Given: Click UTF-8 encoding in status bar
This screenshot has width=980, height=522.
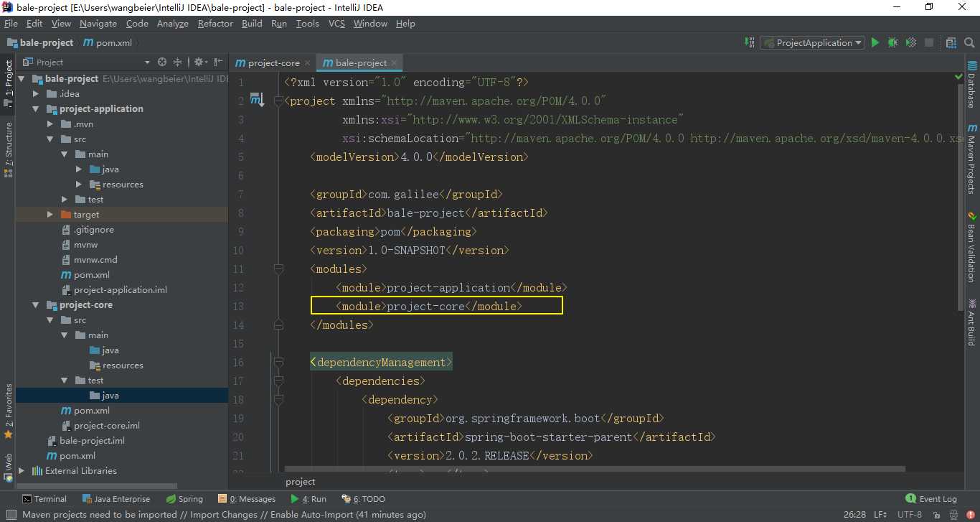Looking at the screenshot, I should pyautogui.click(x=909, y=514).
